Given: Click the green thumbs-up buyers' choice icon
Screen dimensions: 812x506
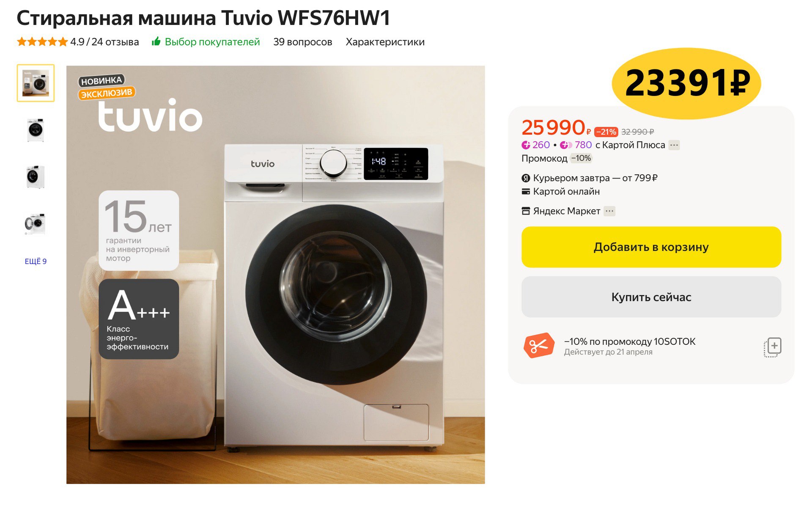Looking at the screenshot, I should click(x=156, y=41).
